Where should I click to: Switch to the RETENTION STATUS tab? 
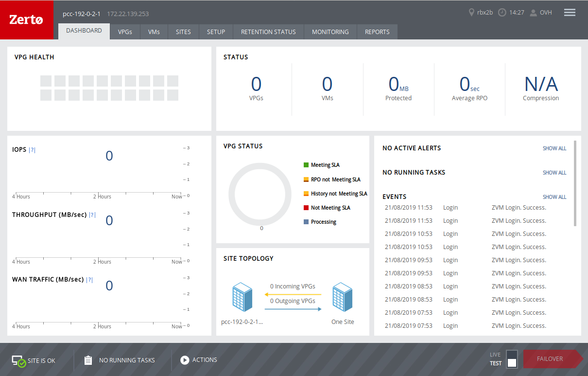click(x=268, y=32)
